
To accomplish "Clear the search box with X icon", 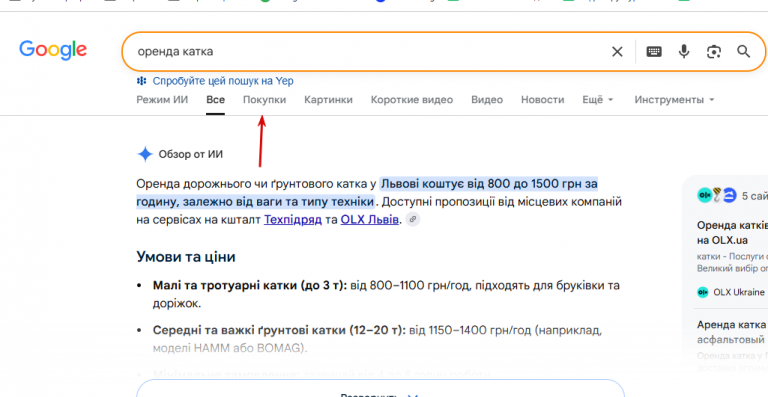I will click(x=617, y=51).
